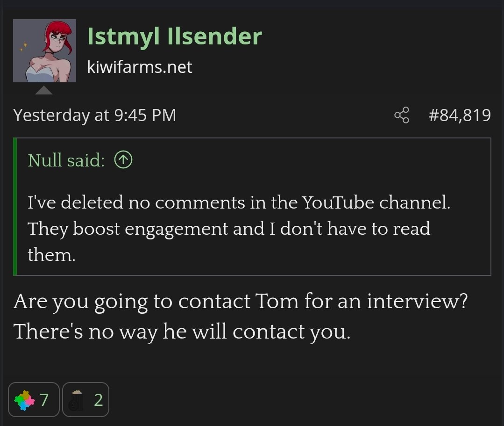This screenshot has width=504, height=426.
Task: Click the quoted line about YouTube channel comments
Action: tap(238, 202)
